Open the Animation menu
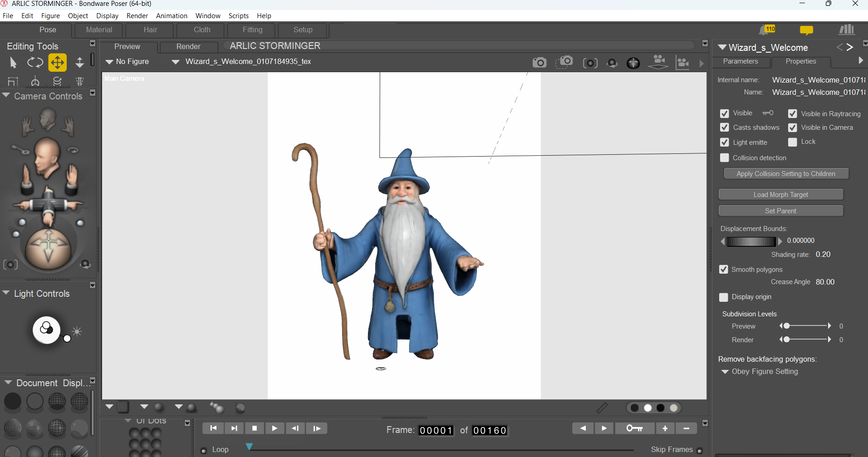Viewport: 868px width, 457px height. click(172, 16)
